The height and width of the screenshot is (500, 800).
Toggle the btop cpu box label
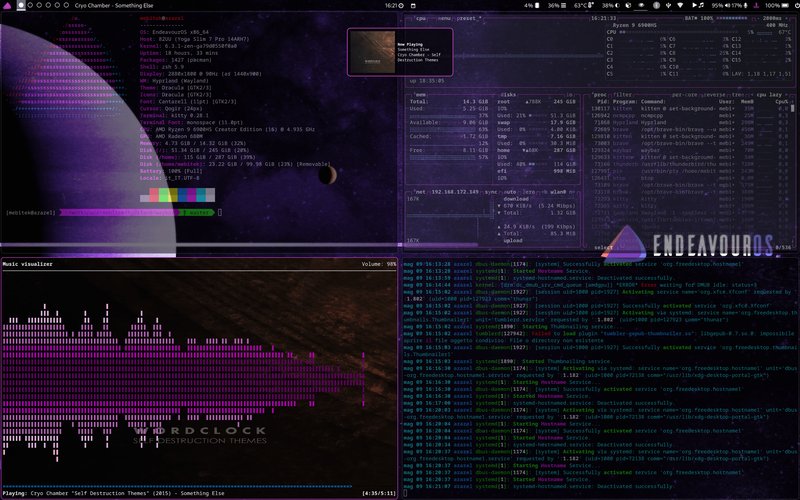[x=420, y=18]
